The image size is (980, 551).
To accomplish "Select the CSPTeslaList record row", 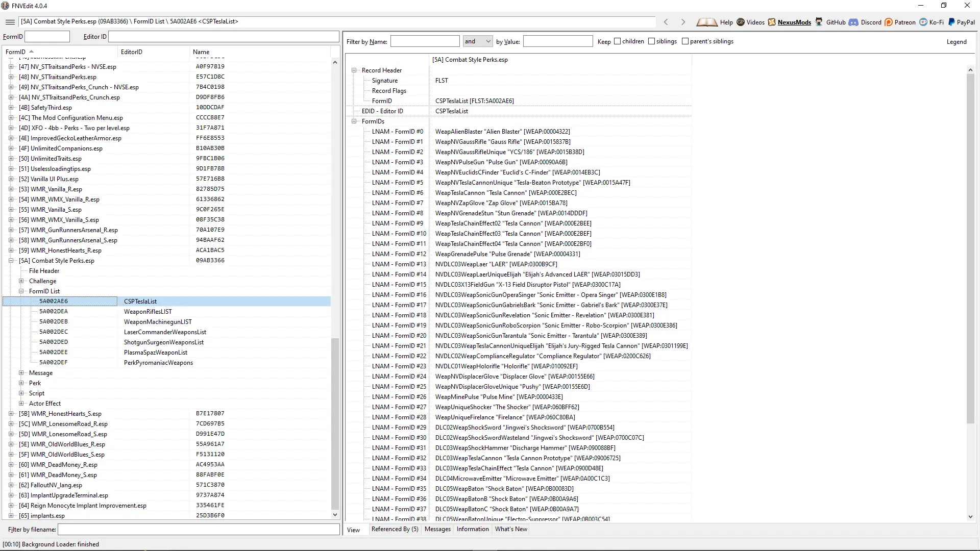I will (166, 302).
